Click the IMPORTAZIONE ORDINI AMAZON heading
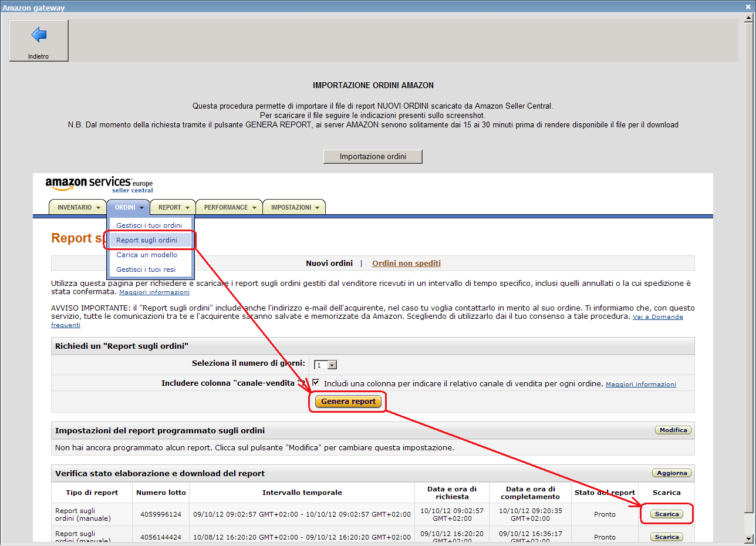 373,85
